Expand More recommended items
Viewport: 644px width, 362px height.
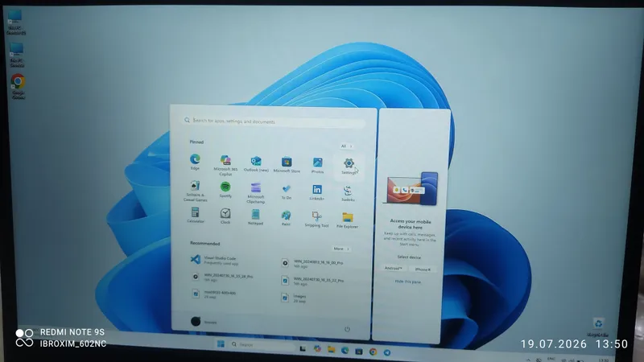pos(341,249)
